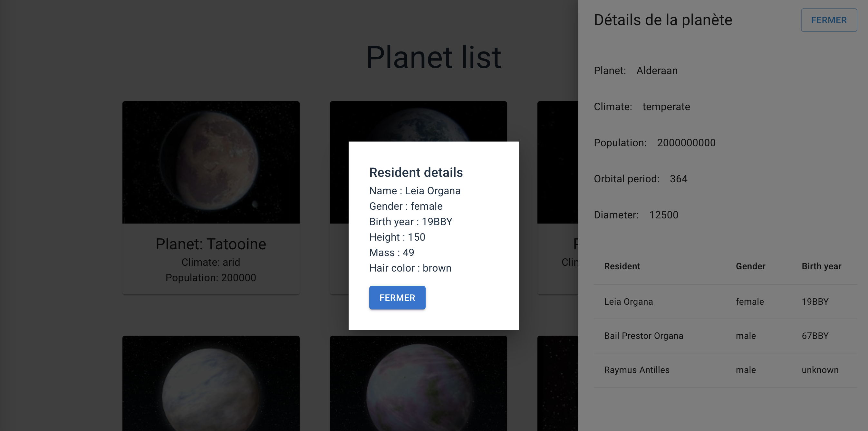The width and height of the screenshot is (868, 431).
Task: Click the female gender cell for Leia Organa
Action: tap(749, 302)
